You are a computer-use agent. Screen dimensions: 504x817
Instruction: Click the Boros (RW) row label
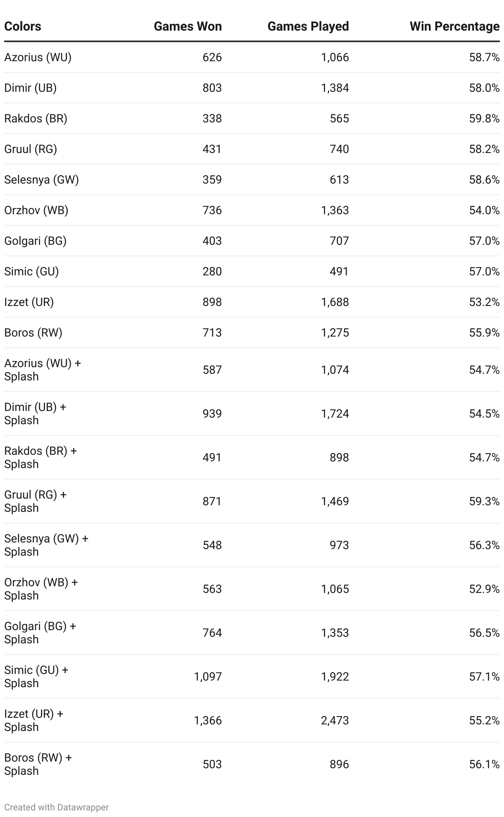pyautogui.click(x=33, y=332)
